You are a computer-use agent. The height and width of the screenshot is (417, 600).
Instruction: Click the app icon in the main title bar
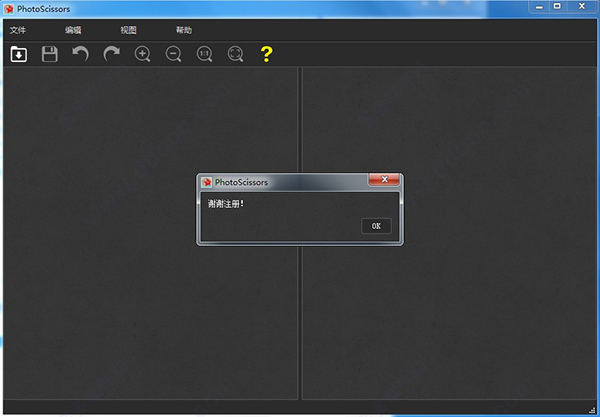[8, 9]
